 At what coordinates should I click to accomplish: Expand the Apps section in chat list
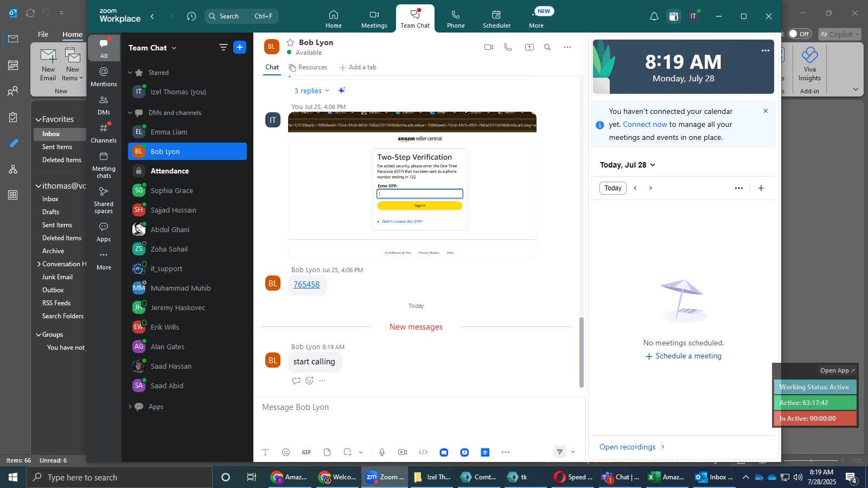click(130, 407)
